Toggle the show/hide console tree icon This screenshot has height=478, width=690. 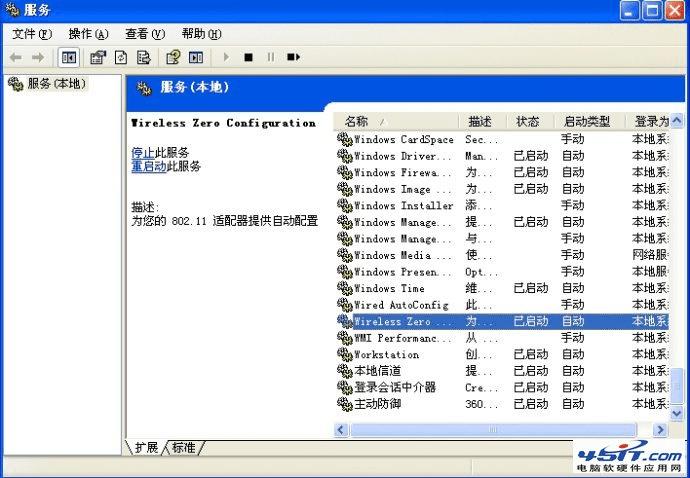(x=69, y=58)
